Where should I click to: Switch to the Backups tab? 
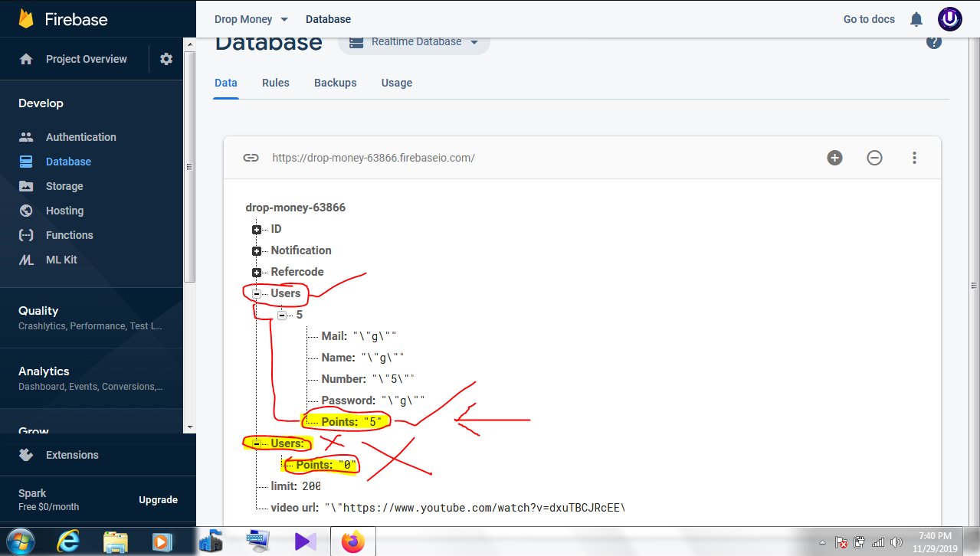[x=335, y=83]
